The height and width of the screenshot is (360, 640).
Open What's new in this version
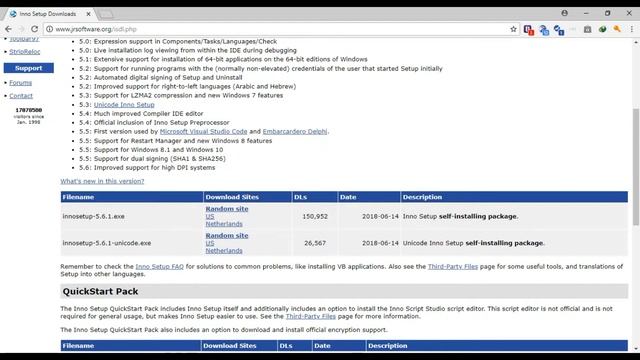pos(102,181)
